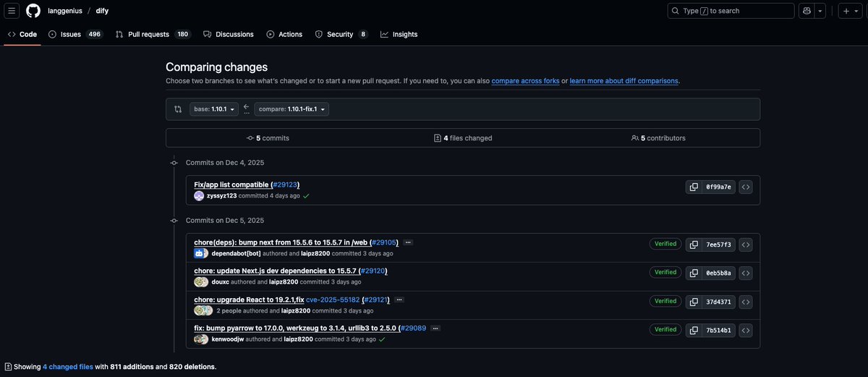The image size is (868, 377).
Task: Open commit Fix/app list compatible
Action: pos(231,185)
